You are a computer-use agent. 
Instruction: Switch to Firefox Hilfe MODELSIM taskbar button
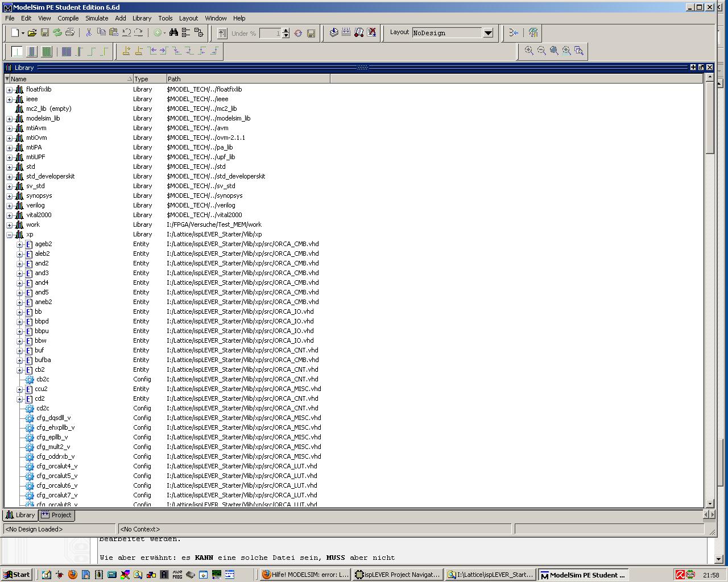305,575
